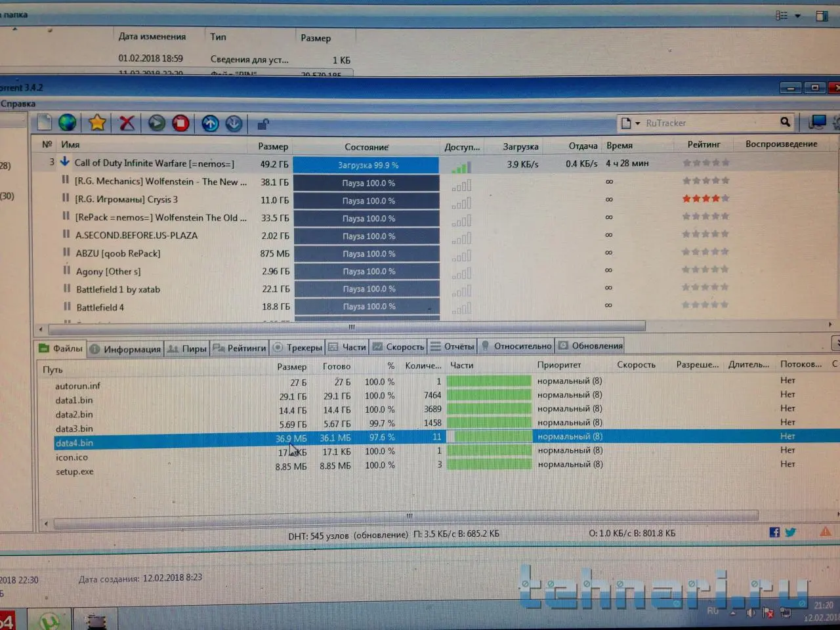
Task: Select the setup.exe file
Action: (74, 471)
